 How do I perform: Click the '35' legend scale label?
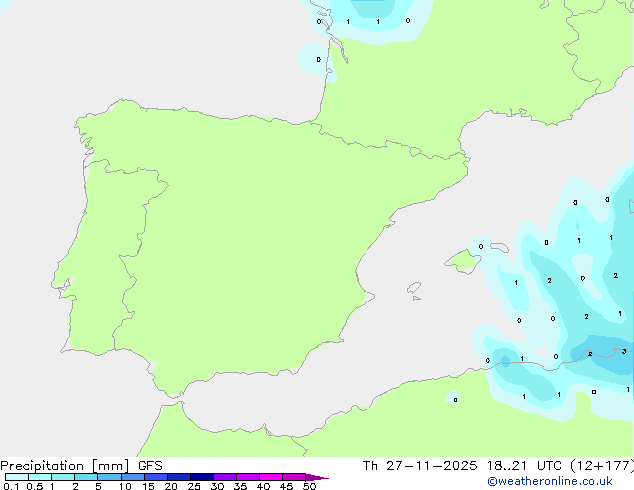tap(240, 486)
